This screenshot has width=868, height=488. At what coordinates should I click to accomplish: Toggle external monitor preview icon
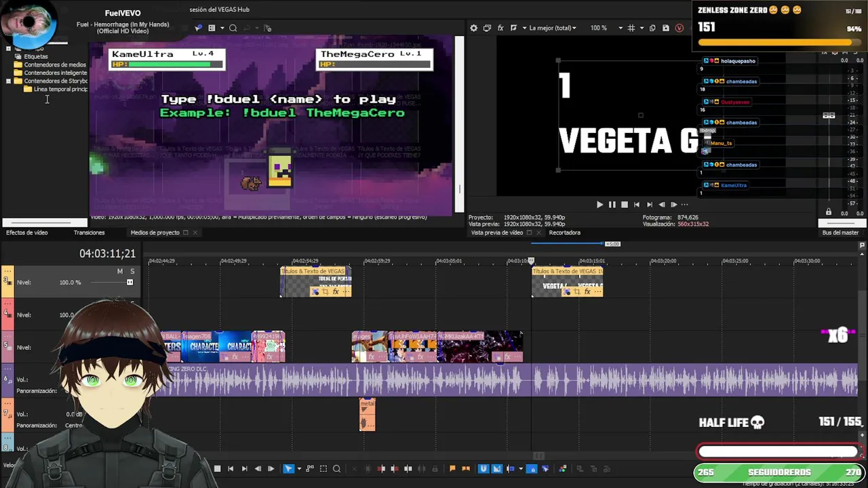coord(487,28)
